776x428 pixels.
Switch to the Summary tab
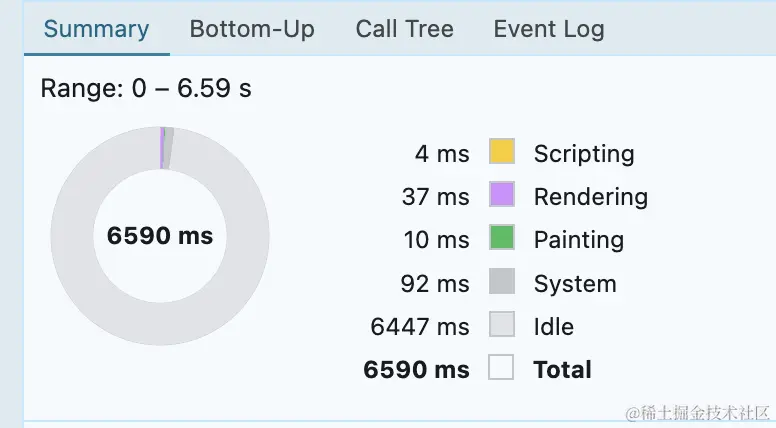[96, 29]
